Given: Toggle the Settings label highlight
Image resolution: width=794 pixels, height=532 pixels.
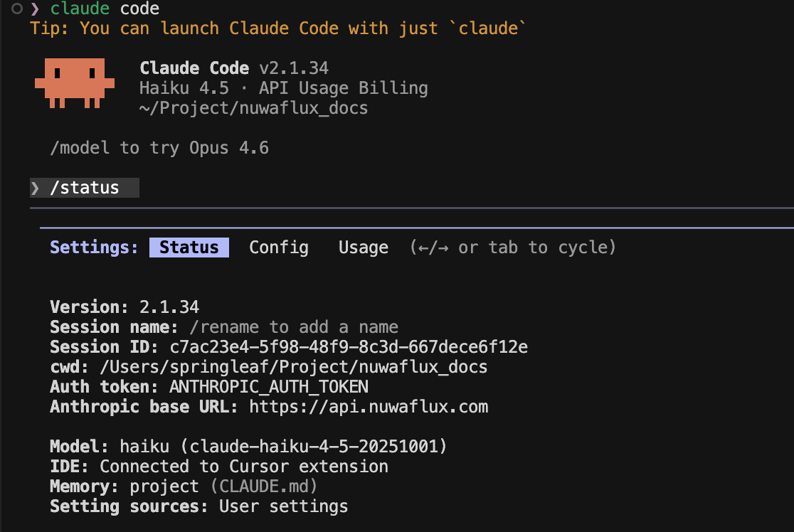Looking at the screenshot, I should pos(90,247).
